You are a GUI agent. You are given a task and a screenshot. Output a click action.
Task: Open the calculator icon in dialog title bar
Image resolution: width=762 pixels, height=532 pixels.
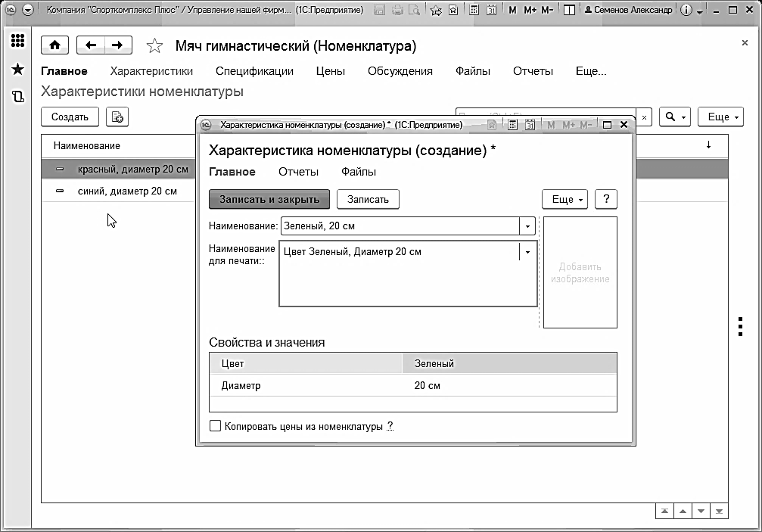pyautogui.click(x=512, y=125)
